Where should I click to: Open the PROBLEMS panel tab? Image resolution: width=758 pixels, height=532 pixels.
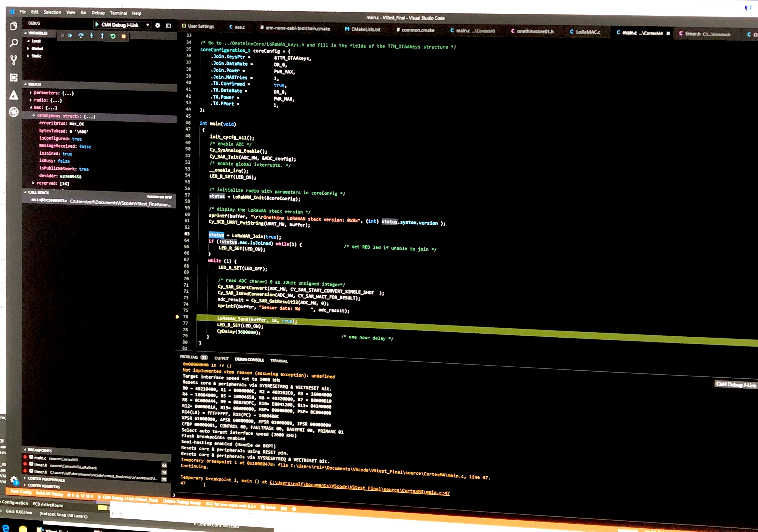point(194,357)
